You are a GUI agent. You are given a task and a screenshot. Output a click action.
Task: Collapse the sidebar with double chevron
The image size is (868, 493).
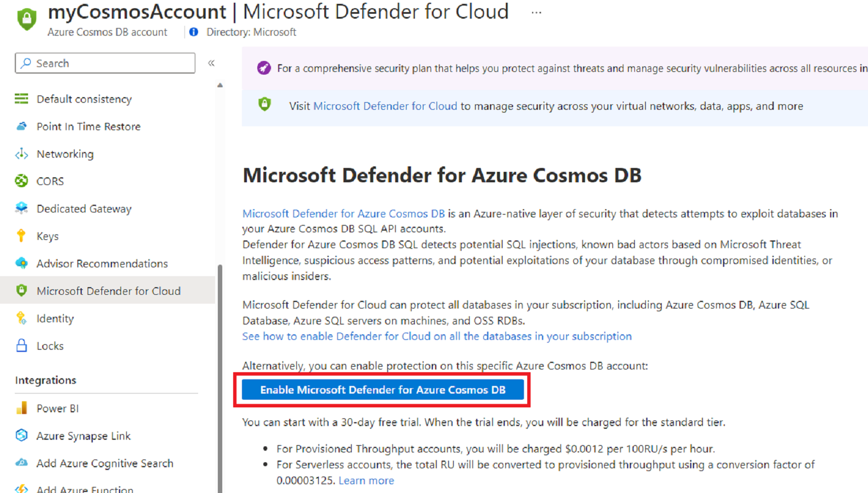(x=211, y=63)
